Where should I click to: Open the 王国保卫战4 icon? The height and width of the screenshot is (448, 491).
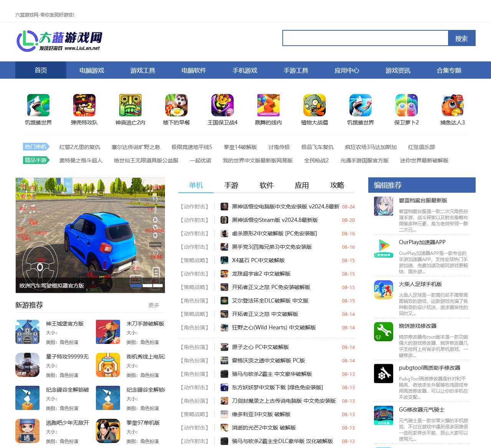click(x=222, y=105)
